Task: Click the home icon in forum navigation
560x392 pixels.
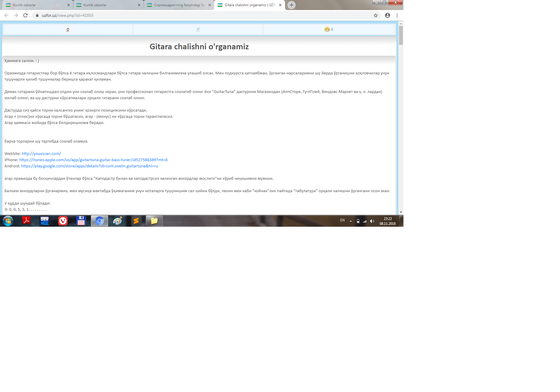Action: click(x=68, y=30)
